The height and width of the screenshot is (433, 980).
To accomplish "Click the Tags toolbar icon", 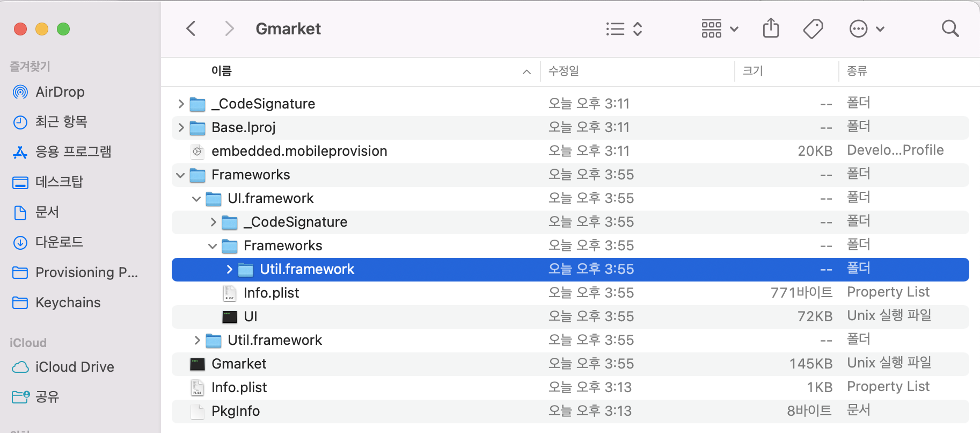I will click(x=813, y=28).
